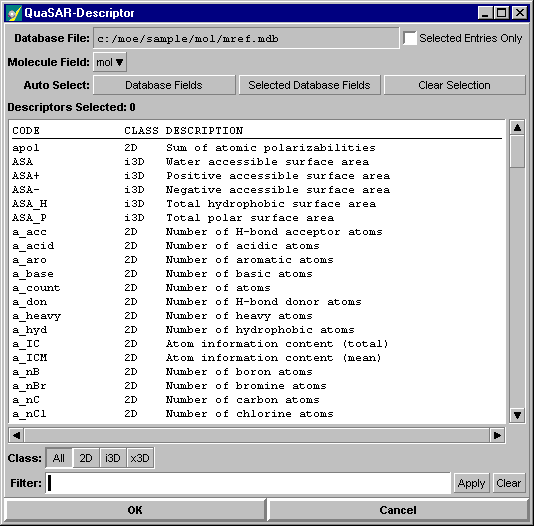534x526 pixels.
Task: Select the ASA+ descriptor row
Action: click(257, 176)
